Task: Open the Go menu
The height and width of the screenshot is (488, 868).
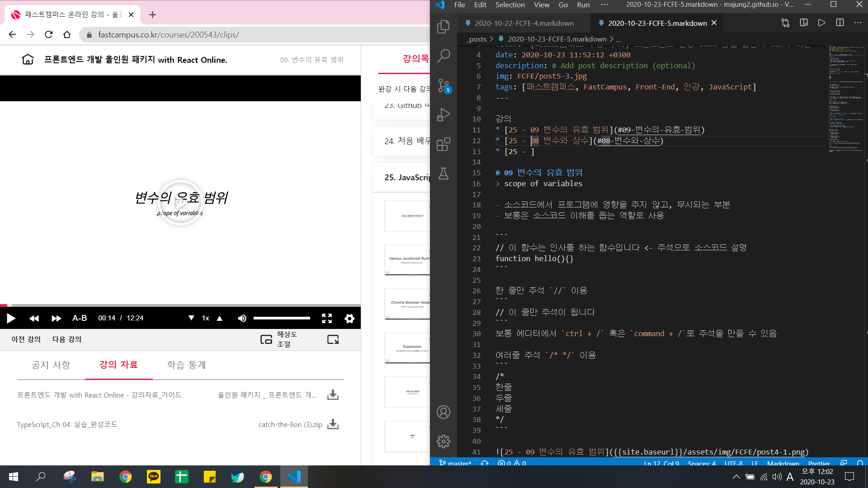Action: [563, 5]
